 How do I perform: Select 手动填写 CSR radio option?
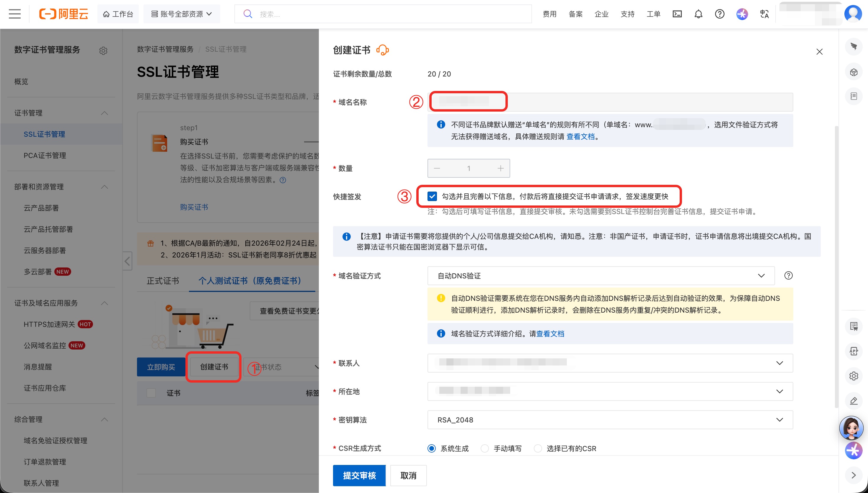485,448
